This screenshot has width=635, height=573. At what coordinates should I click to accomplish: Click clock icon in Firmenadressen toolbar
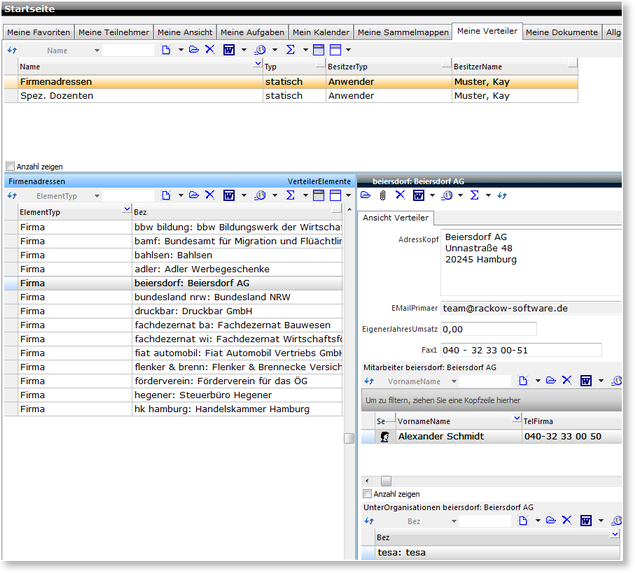[260, 196]
